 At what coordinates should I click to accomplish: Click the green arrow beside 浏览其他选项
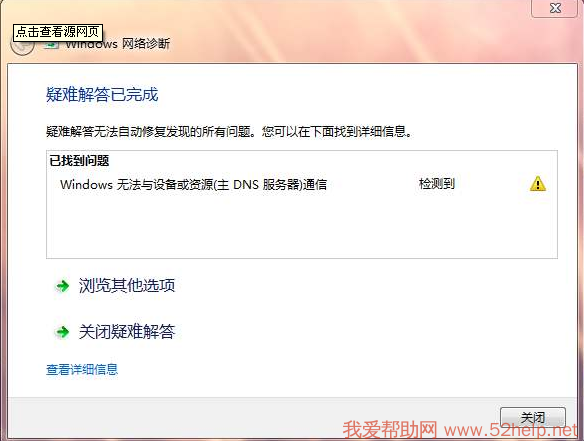pos(63,286)
